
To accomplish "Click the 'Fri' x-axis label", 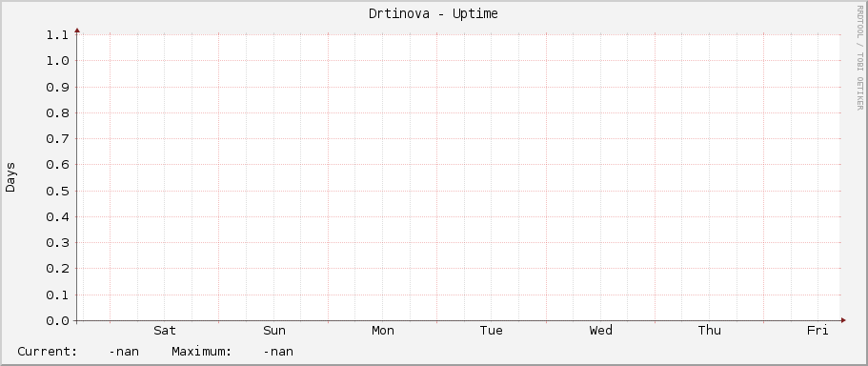I will [x=818, y=331].
